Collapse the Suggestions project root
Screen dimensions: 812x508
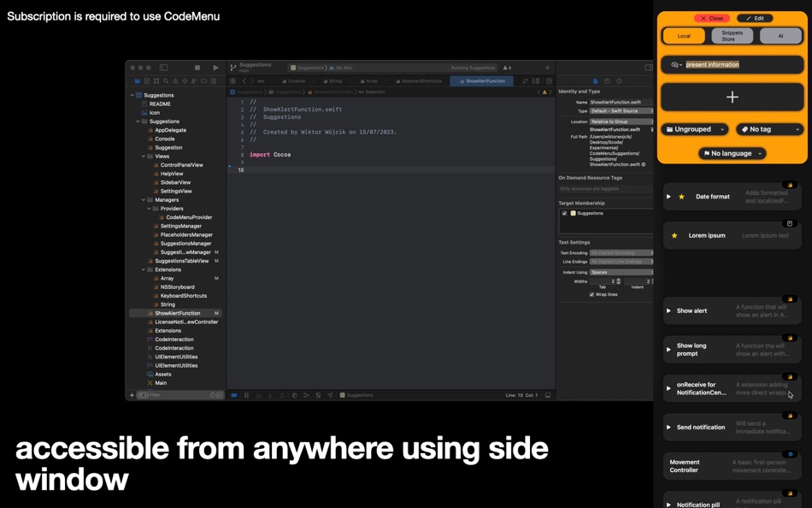(x=132, y=96)
